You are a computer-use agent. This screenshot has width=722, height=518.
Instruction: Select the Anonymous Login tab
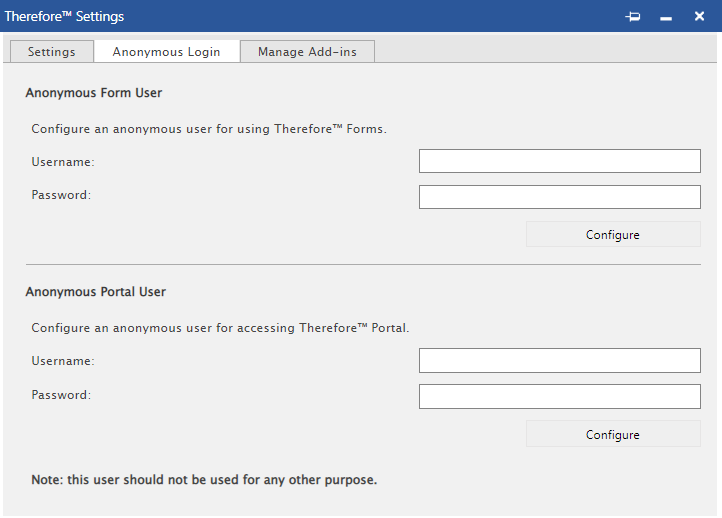(x=167, y=52)
